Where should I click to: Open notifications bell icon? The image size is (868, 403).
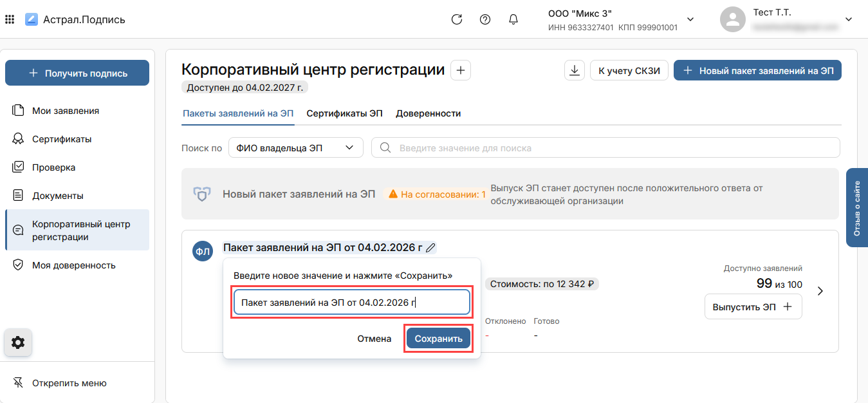click(513, 19)
